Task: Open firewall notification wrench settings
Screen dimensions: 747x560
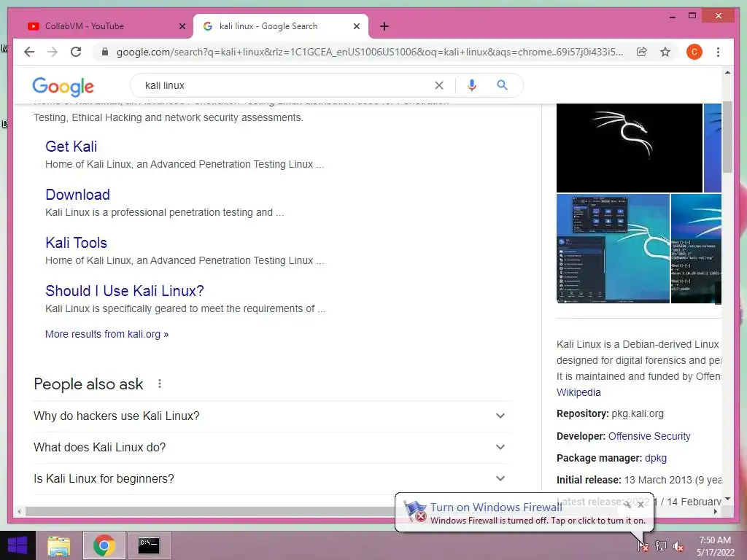Action: coord(627,504)
